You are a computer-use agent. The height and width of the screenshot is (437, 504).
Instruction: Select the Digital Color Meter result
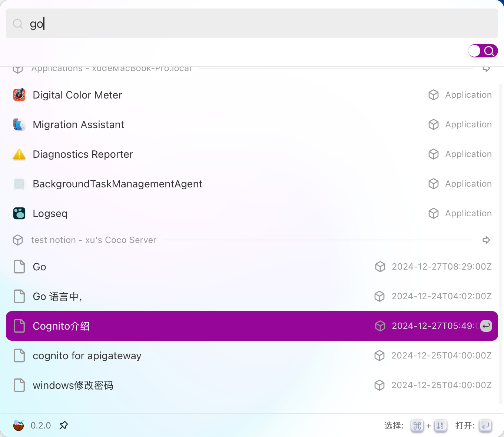[x=252, y=95]
